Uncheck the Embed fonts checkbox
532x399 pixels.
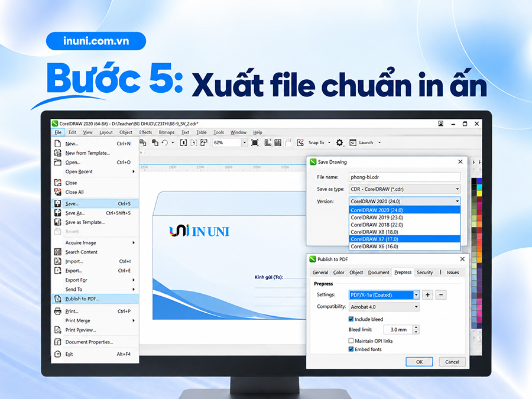coord(351,349)
